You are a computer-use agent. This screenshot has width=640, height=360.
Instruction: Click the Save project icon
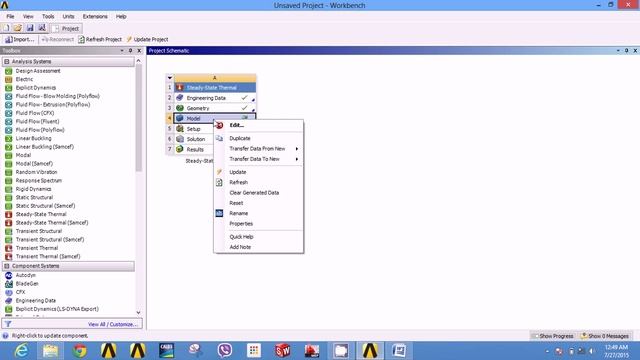[30, 28]
